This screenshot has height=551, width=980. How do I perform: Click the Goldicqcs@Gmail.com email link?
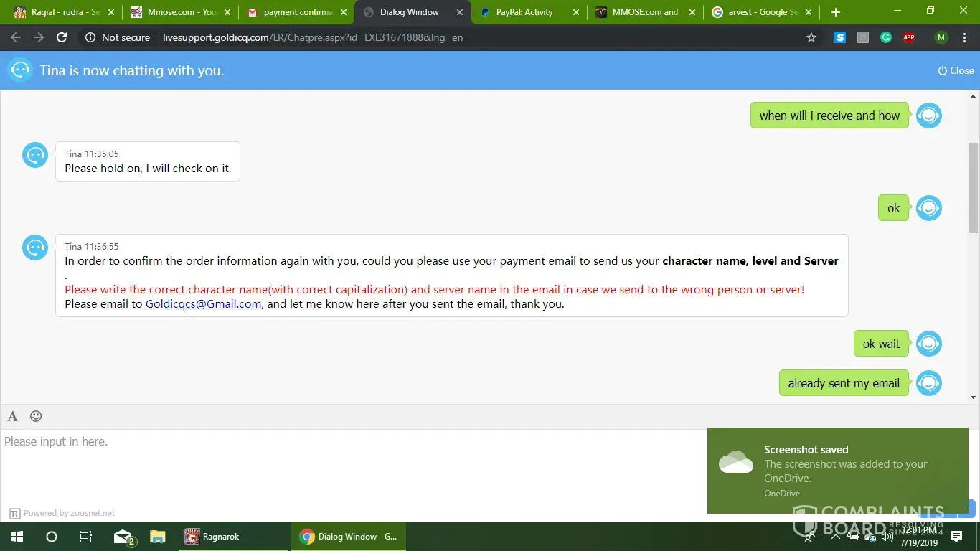pos(203,304)
